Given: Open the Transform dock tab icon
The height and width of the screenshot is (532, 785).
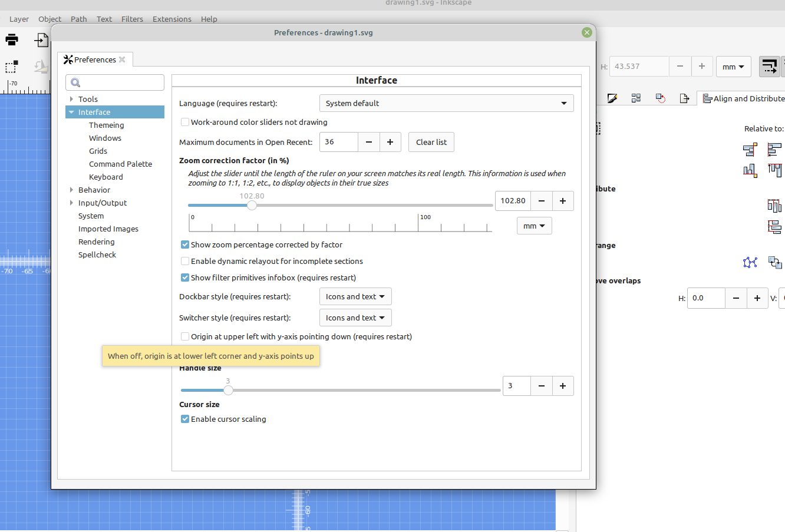Looking at the screenshot, I should (x=661, y=98).
